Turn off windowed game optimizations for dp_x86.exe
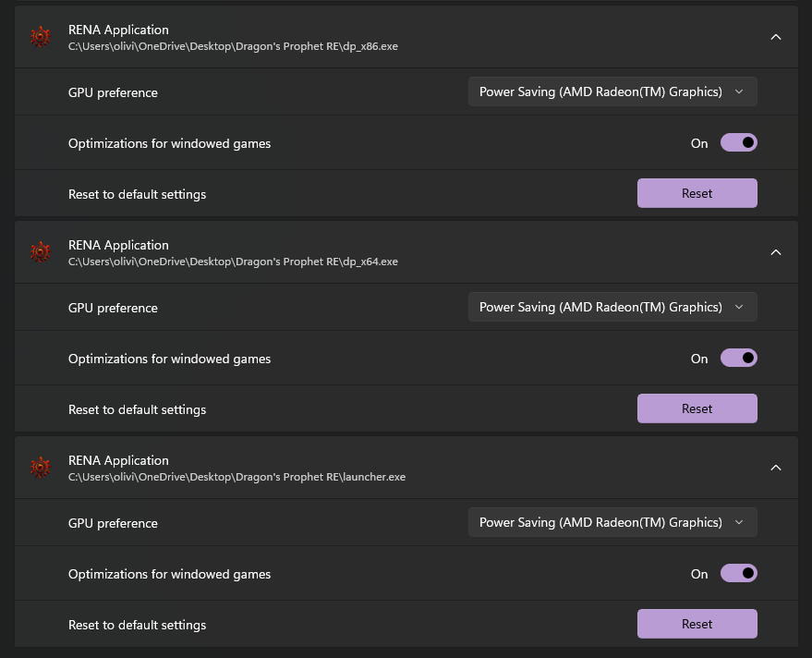The height and width of the screenshot is (658, 812). (739, 142)
